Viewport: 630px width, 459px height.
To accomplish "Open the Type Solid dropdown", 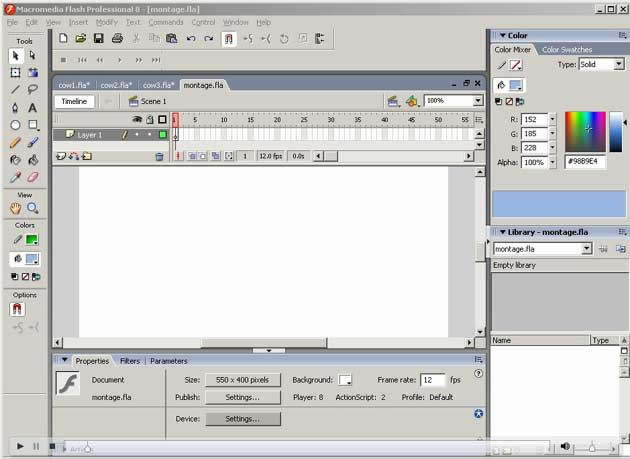I will 619,64.
